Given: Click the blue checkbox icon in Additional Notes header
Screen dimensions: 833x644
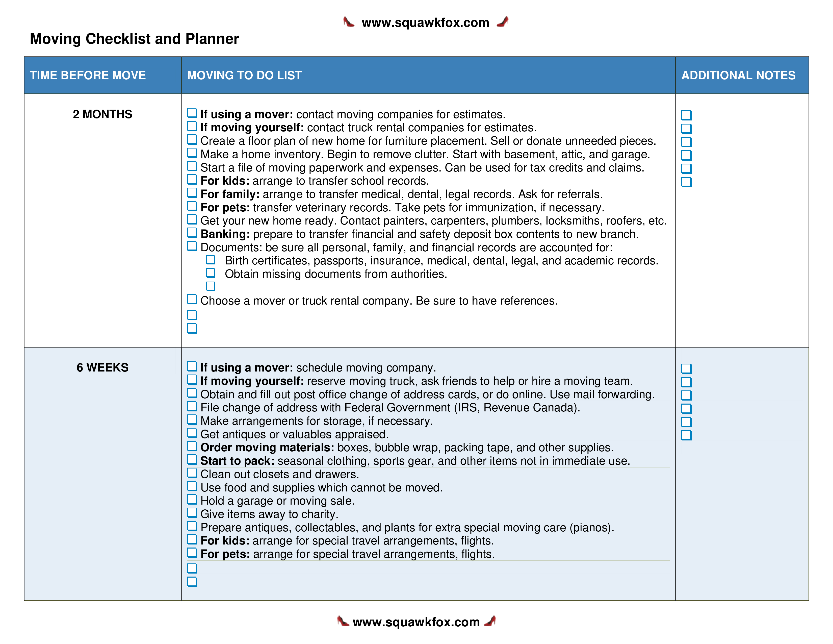Looking at the screenshot, I should (686, 115).
